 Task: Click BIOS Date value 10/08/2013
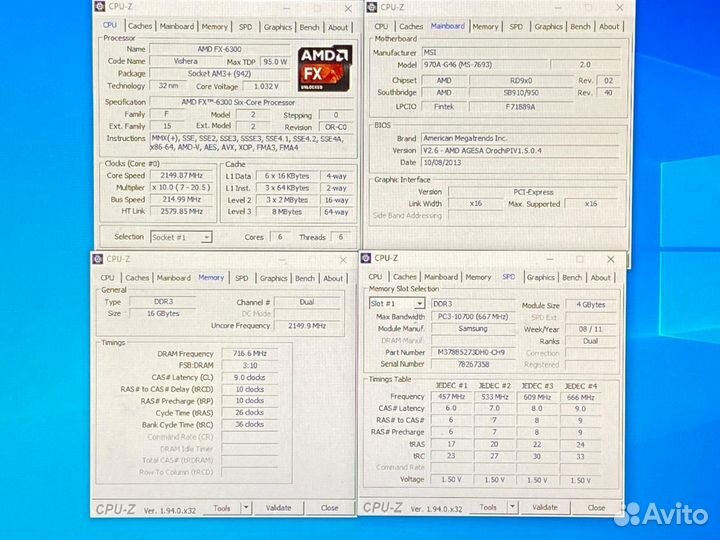[x=521, y=162]
